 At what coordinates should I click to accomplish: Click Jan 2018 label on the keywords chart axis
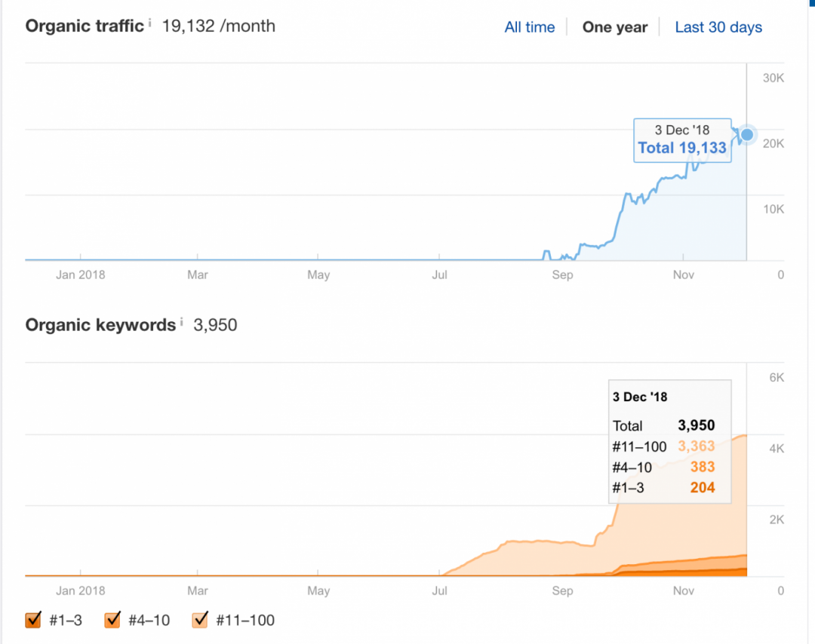click(x=80, y=591)
